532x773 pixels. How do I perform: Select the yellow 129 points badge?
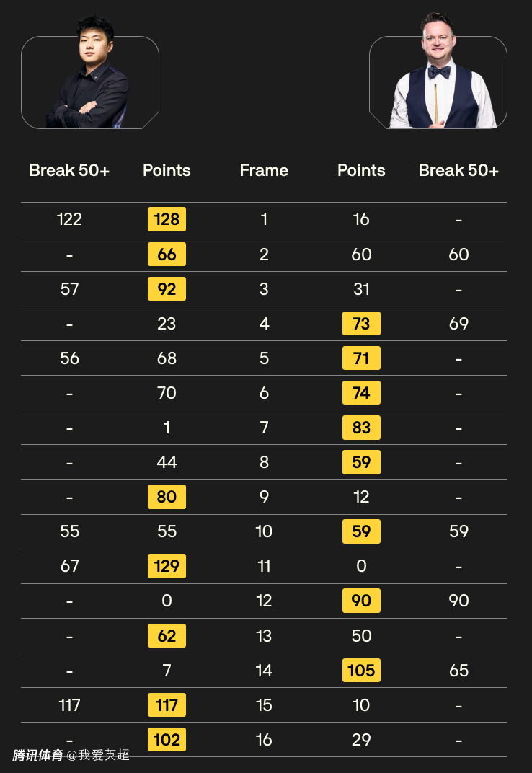[167, 566]
